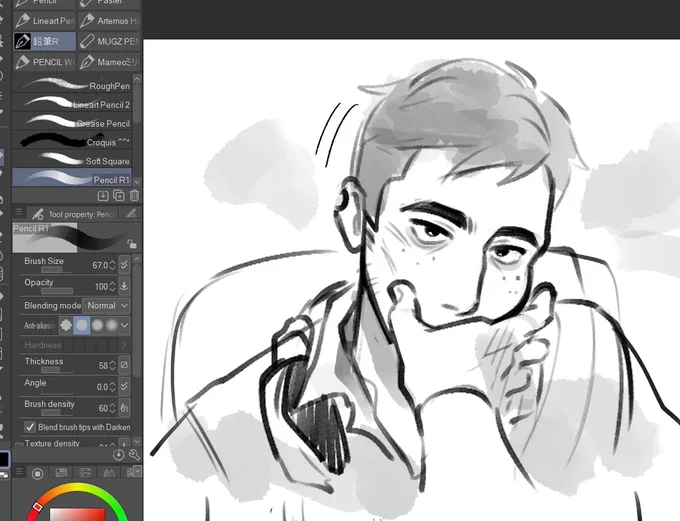The height and width of the screenshot is (521, 680).
Task: Set anti-aliasing to Strong
Action: pyautogui.click(x=112, y=325)
